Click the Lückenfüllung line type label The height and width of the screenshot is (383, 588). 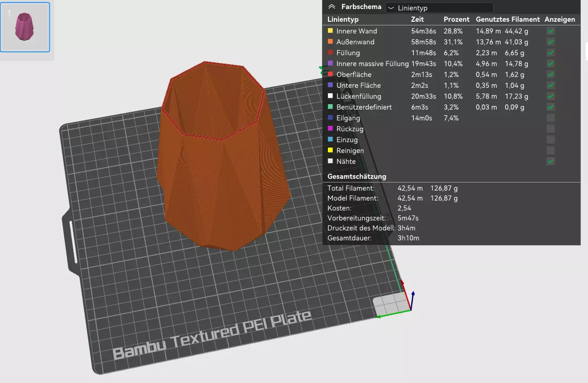[359, 96]
